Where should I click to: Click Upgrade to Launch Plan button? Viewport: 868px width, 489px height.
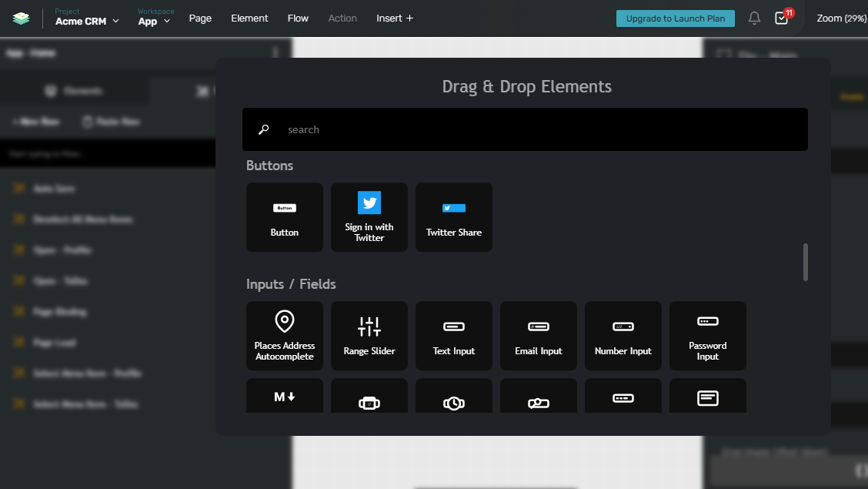click(x=676, y=18)
